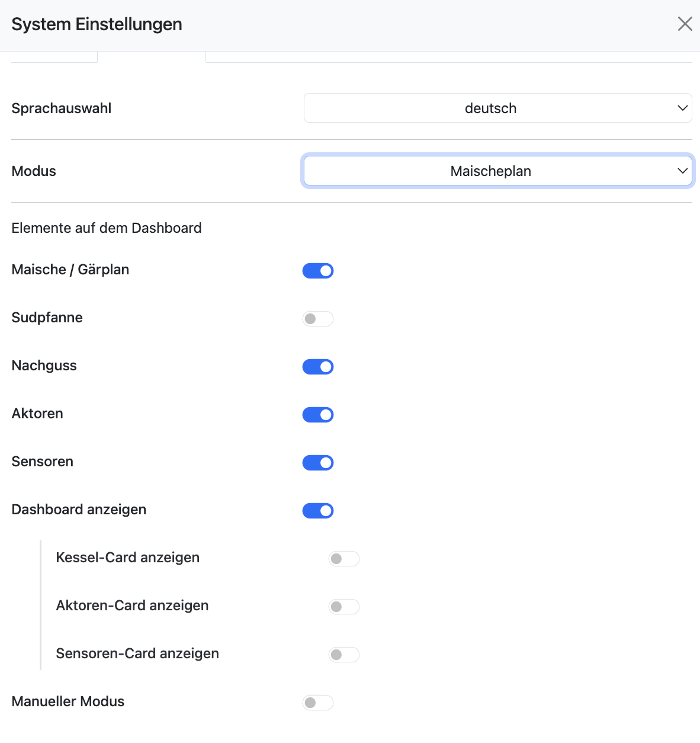Open the Sprachauswahl language dropdown
The height and width of the screenshot is (743, 700).
coord(497,108)
